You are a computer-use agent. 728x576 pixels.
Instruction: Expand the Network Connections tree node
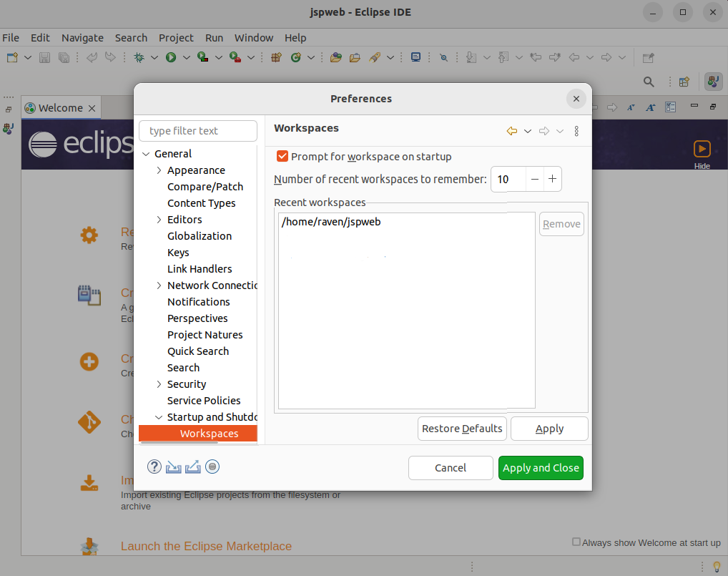159,285
